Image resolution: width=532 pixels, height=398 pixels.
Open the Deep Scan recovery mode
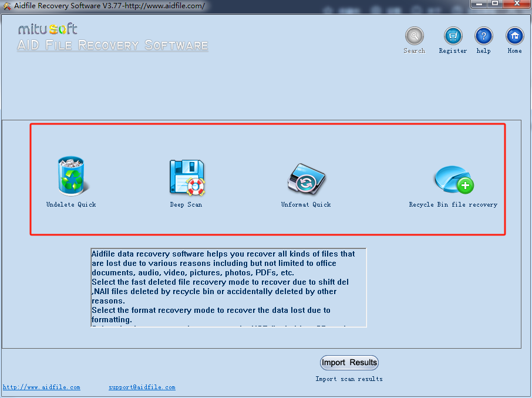(x=186, y=176)
